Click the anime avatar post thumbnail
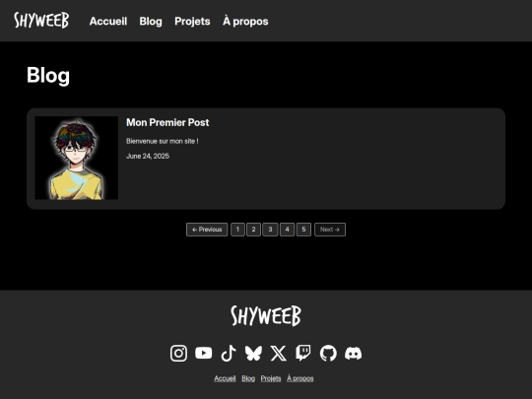The image size is (532, 399). [x=76, y=158]
